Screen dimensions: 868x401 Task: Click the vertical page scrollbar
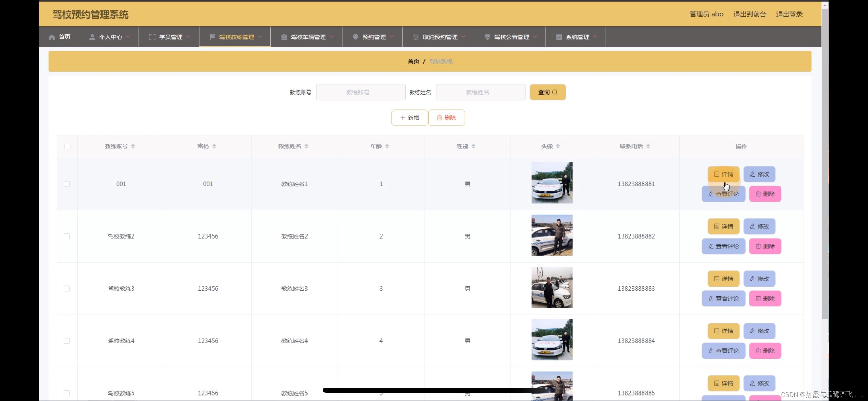(825, 165)
